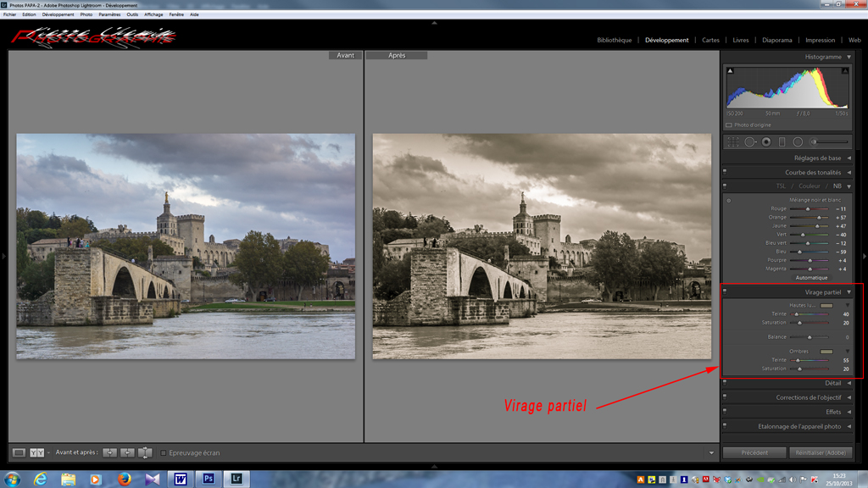868x488 pixels.
Task: Expand the Effets panel
Action: 849,412
